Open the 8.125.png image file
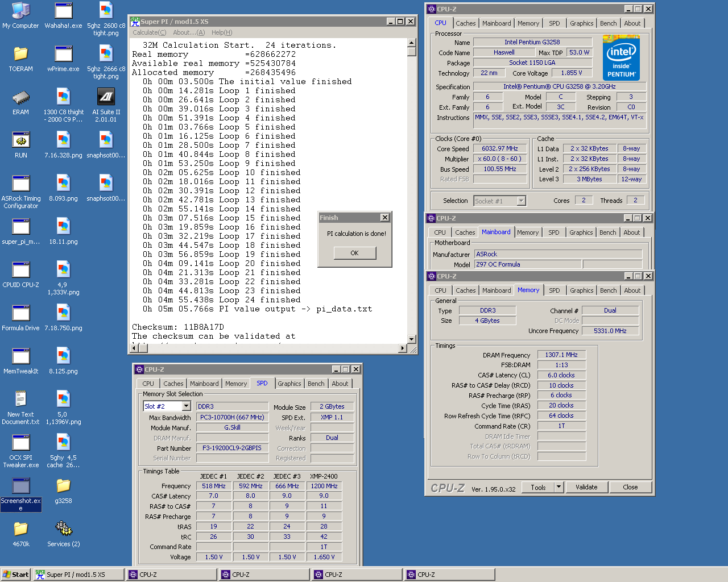The width and height of the screenshot is (728, 582). [x=63, y=361]
